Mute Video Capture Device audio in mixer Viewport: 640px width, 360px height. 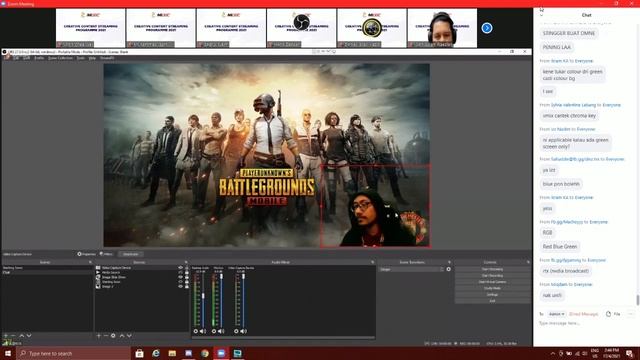point(244,331)
